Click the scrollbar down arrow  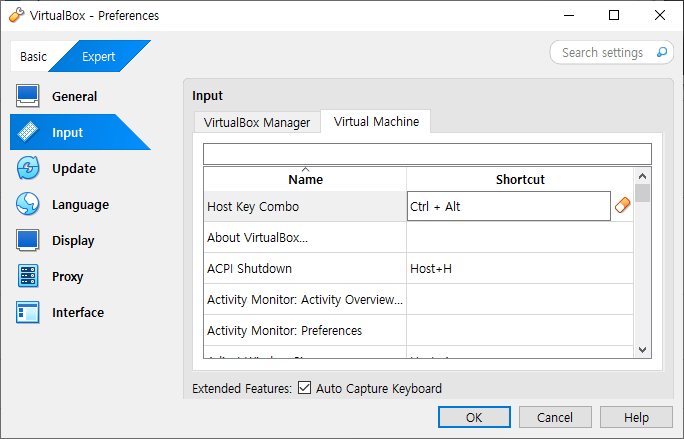click(642, 350)
